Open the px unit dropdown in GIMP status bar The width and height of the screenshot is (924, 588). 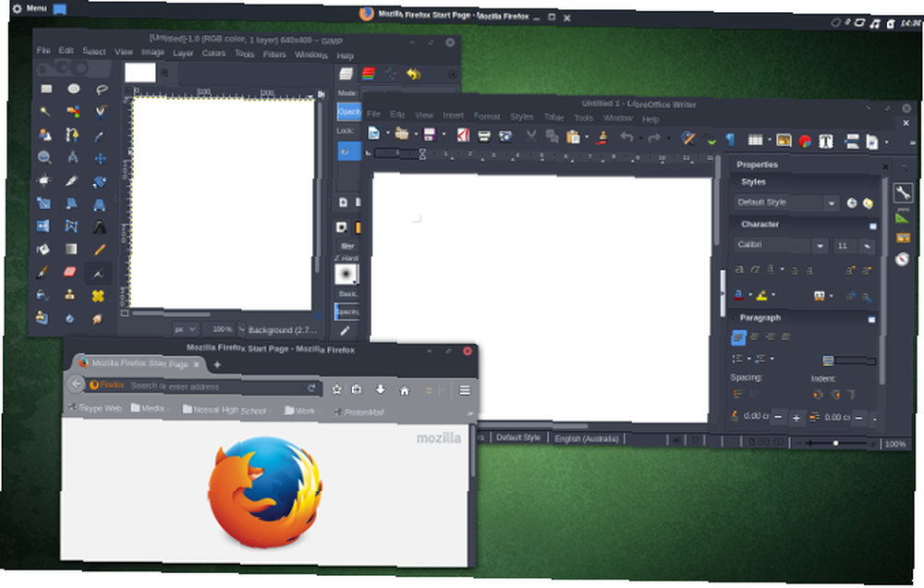pos(185,329)
